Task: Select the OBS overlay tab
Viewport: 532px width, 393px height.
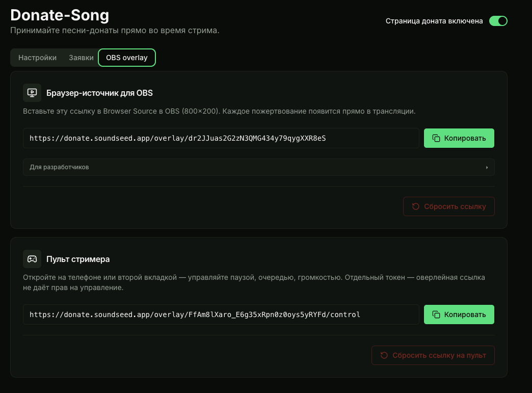Action: pyautogui.click(x=127, y=58)
